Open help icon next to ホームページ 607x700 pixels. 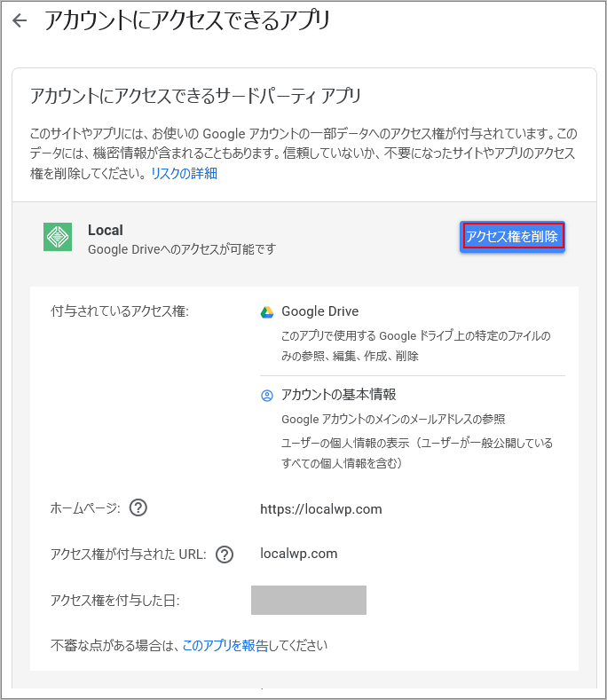138,507
